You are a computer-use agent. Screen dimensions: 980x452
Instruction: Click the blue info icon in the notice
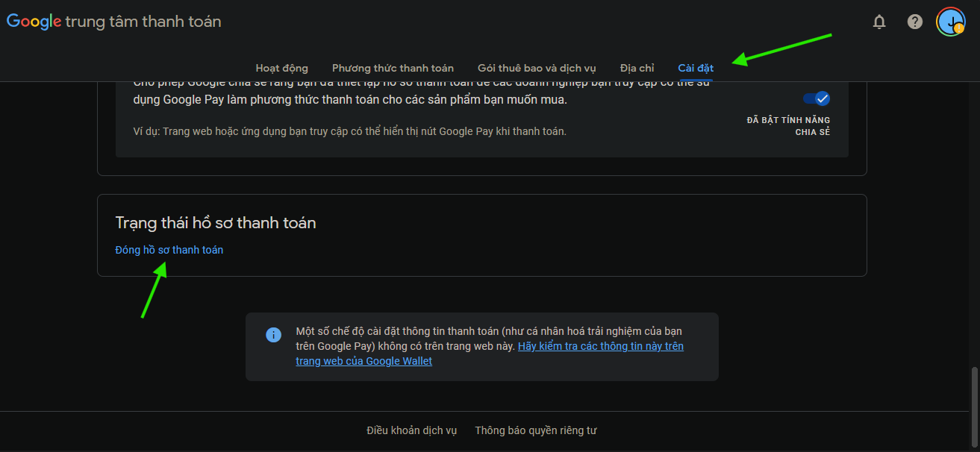pyautogui.click(x=274, y=335)
